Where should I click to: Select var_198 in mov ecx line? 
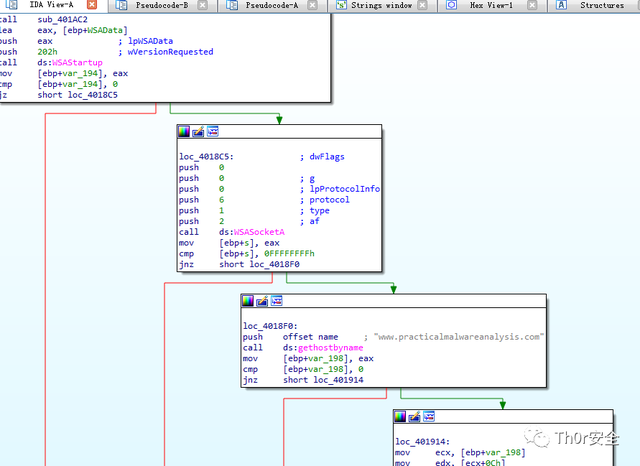pyautogui.click(x=504, y=453)
